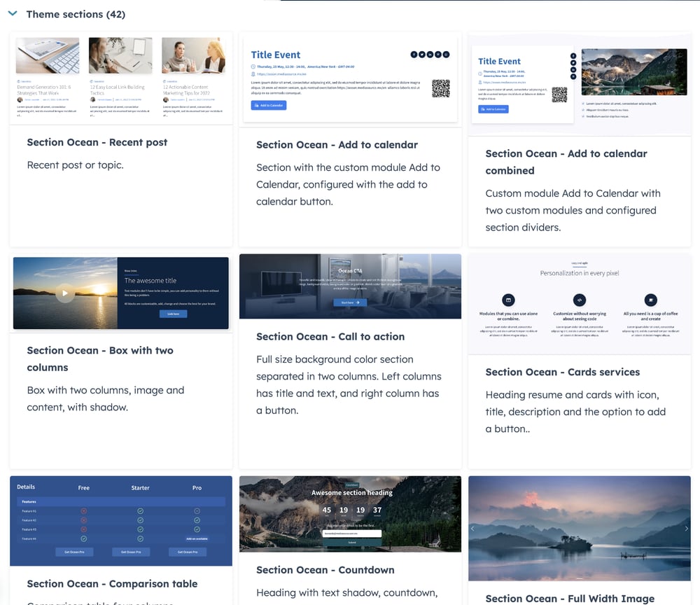Click the green check for Feature #1 under Starter
This screenshot has height=605, width=700.
[x=140, y=510]
